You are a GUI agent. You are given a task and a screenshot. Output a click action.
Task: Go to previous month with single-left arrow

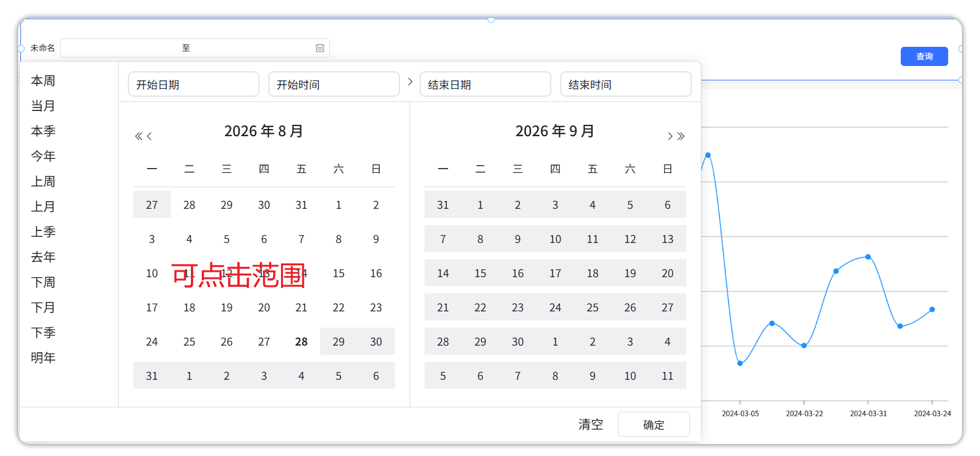point(150,136)
